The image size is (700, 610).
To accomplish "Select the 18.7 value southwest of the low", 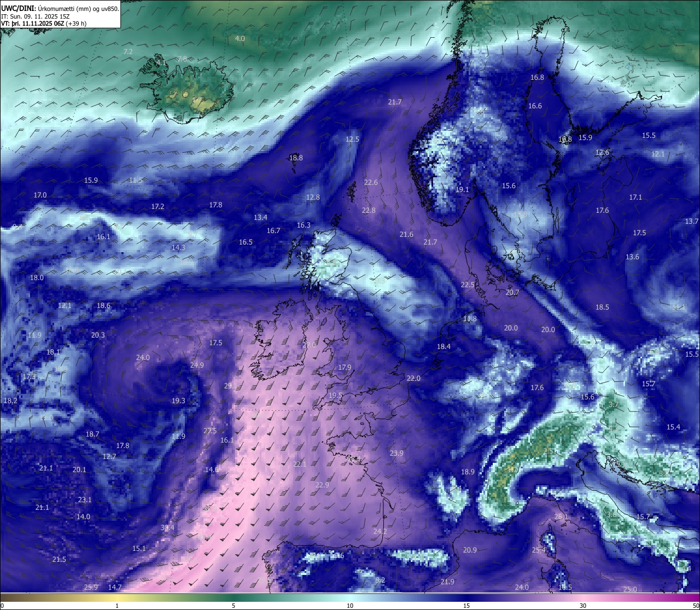I will 92,434.
